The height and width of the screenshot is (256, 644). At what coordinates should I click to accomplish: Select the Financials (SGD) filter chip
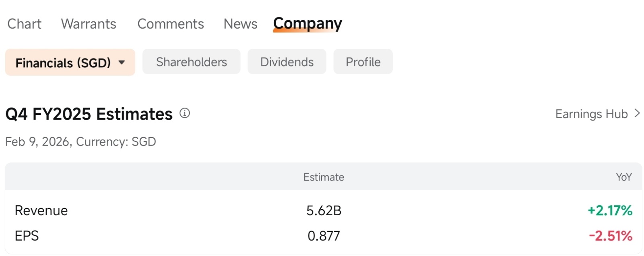[x=70, y=62]
